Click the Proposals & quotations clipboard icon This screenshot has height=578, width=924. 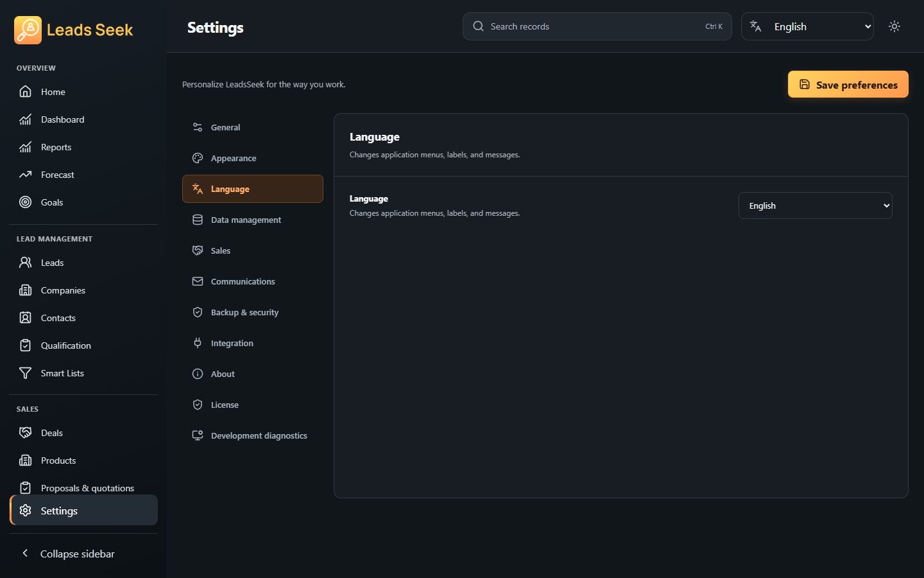(26, 488)
